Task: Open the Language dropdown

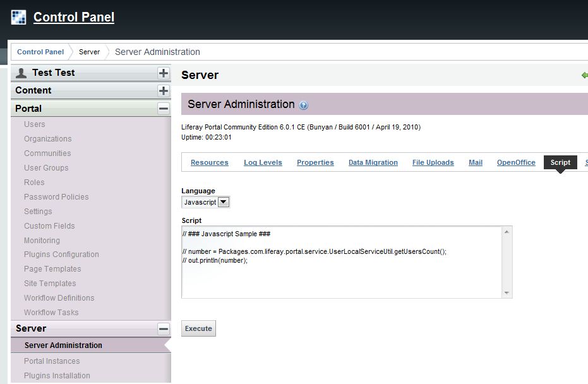Action: pyautogui.click(x=224, y=202)
